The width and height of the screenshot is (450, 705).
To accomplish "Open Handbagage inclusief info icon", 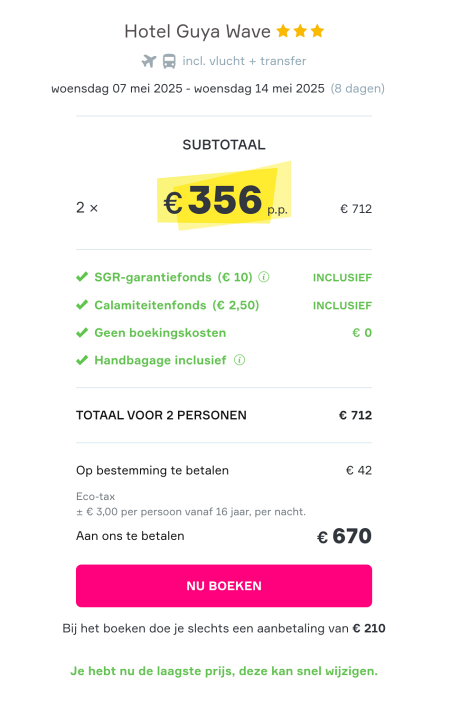I will (240, 360).
